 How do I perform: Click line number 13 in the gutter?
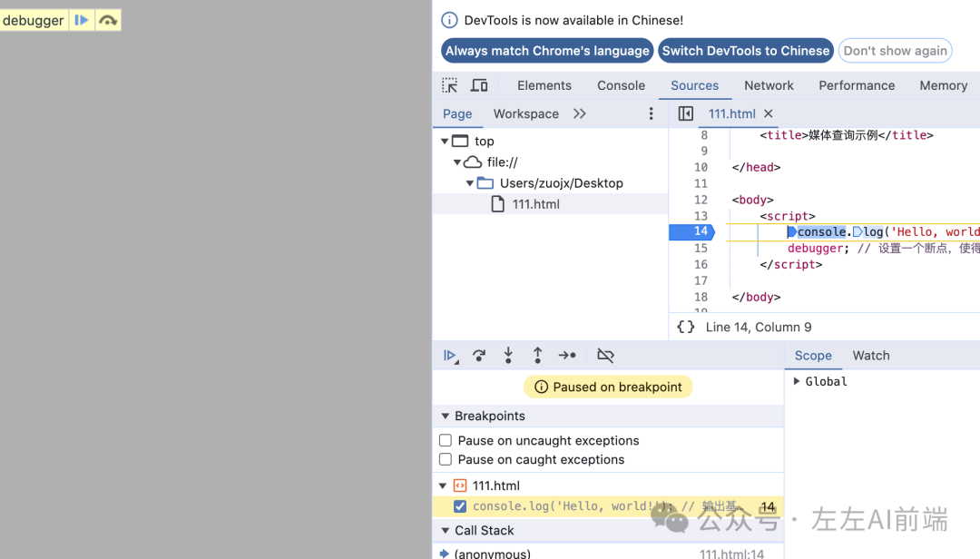(701, 216)
